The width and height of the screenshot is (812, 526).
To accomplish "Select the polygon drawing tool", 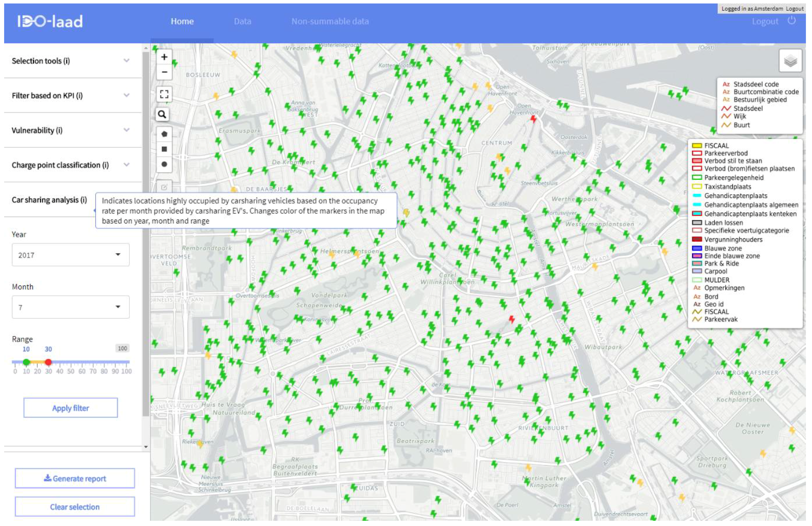I will [164, 134].
